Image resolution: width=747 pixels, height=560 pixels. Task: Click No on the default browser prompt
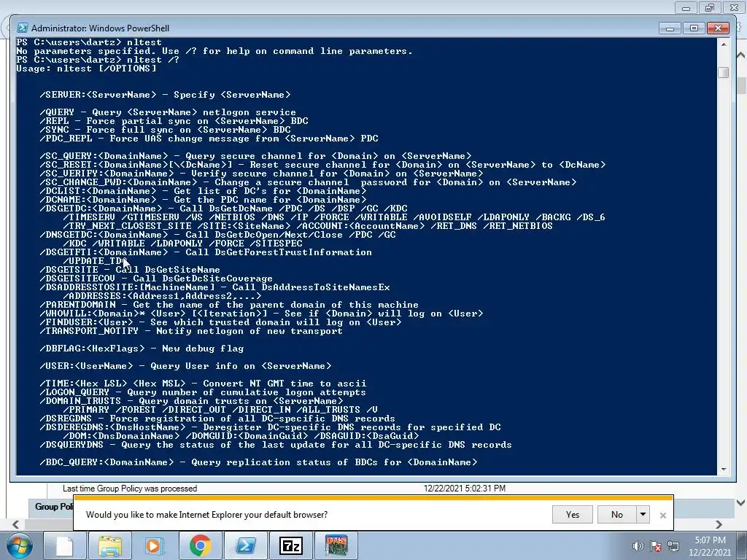pyautogui.click(x=617, y=515)
